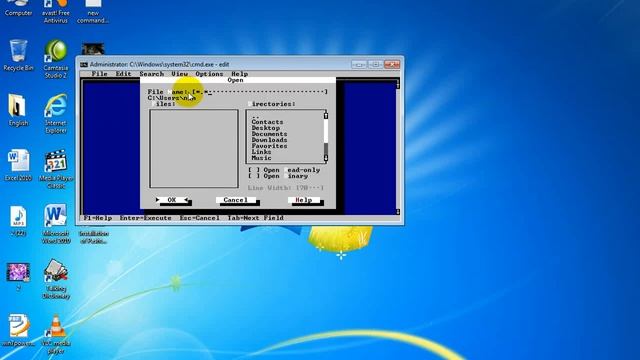
Task: Open the Computer desktop icon
Action: click(x=18, y=8)
